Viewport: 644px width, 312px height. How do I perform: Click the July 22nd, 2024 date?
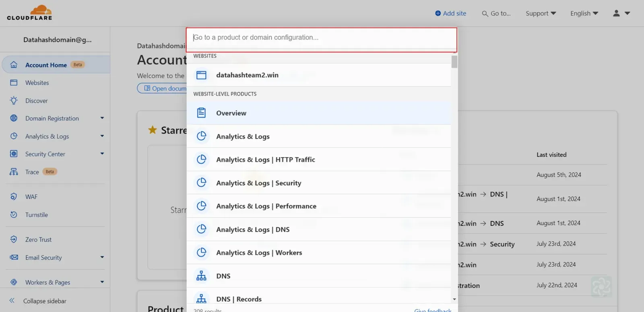point(557,285)
